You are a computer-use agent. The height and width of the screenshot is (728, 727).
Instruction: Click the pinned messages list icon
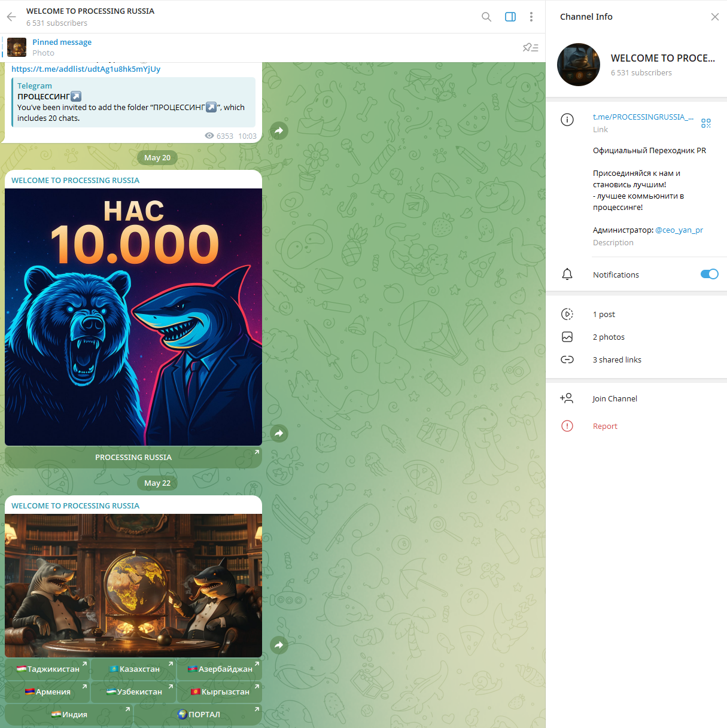pos(530,48)
